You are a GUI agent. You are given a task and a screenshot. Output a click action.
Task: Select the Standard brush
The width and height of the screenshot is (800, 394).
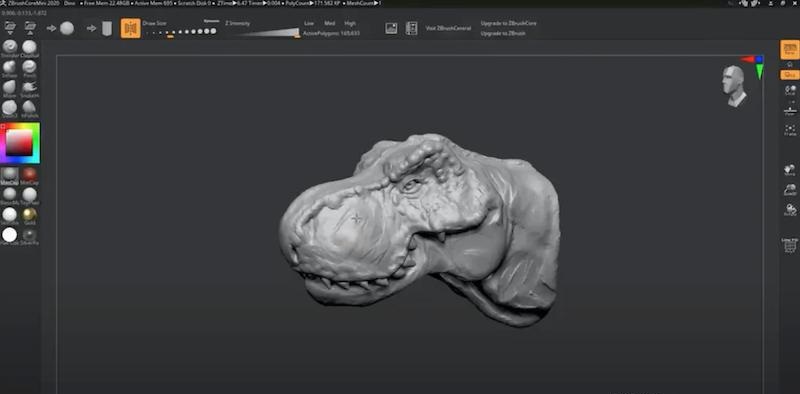[x=10, y=47]
